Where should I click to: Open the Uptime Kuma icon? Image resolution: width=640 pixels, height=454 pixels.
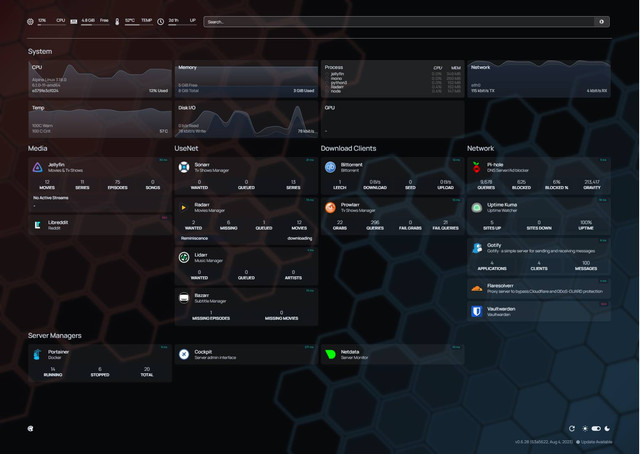476,207
